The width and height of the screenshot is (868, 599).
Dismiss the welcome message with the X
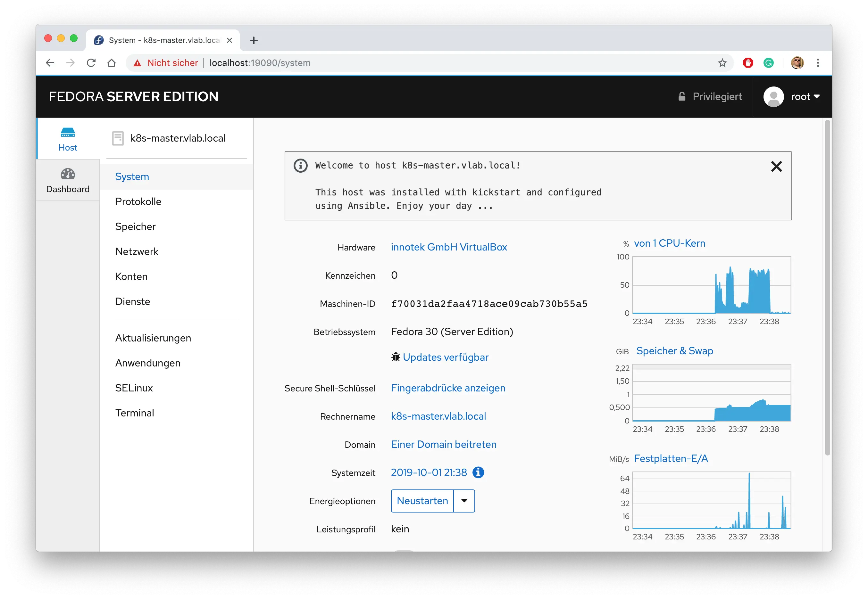pos(776,166)
